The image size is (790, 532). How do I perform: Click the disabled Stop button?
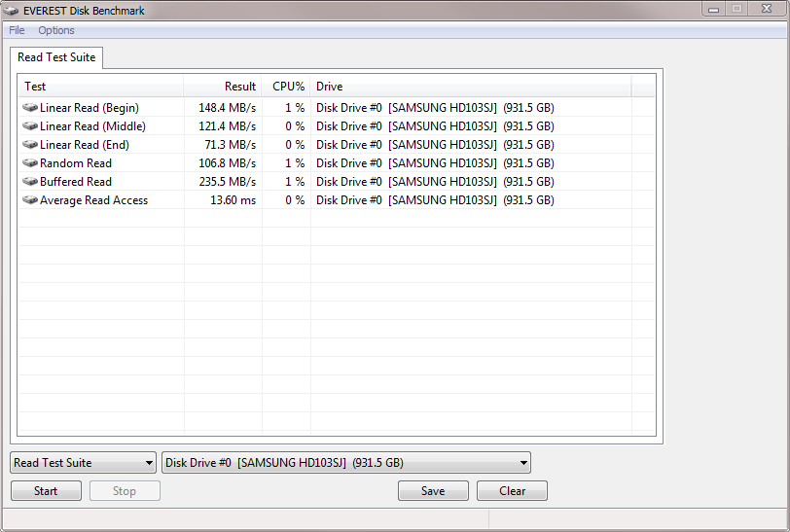tap(125, 491)
